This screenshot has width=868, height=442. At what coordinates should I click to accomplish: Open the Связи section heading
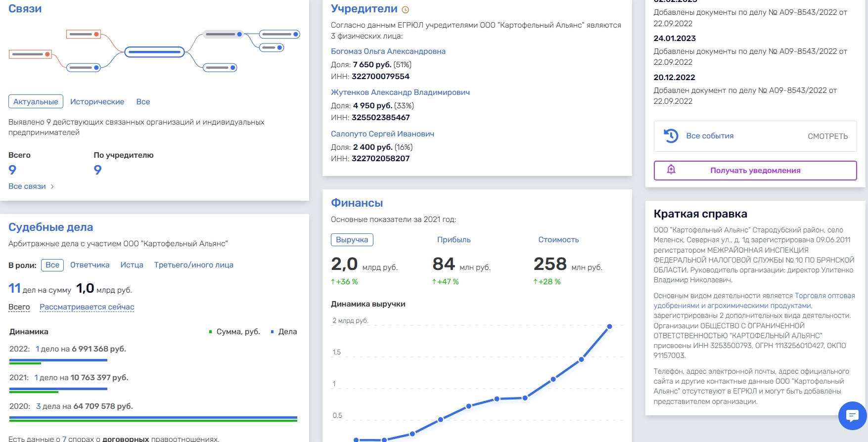25,8
